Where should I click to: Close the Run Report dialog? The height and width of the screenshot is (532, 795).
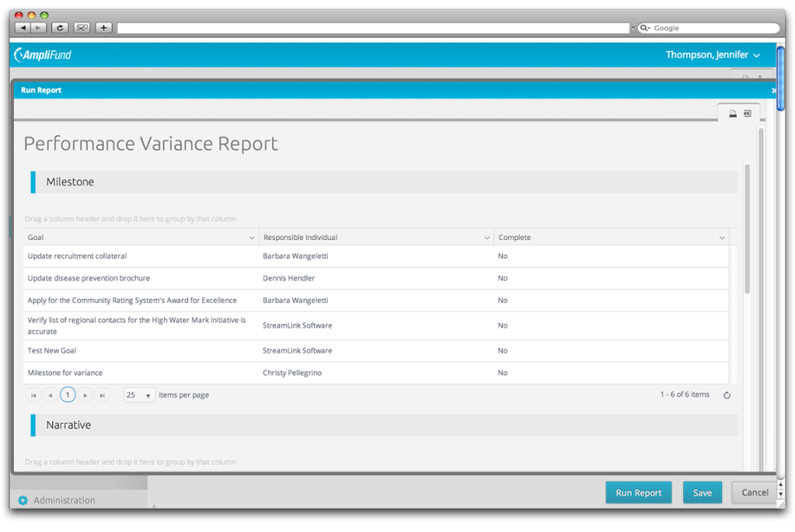773,90
